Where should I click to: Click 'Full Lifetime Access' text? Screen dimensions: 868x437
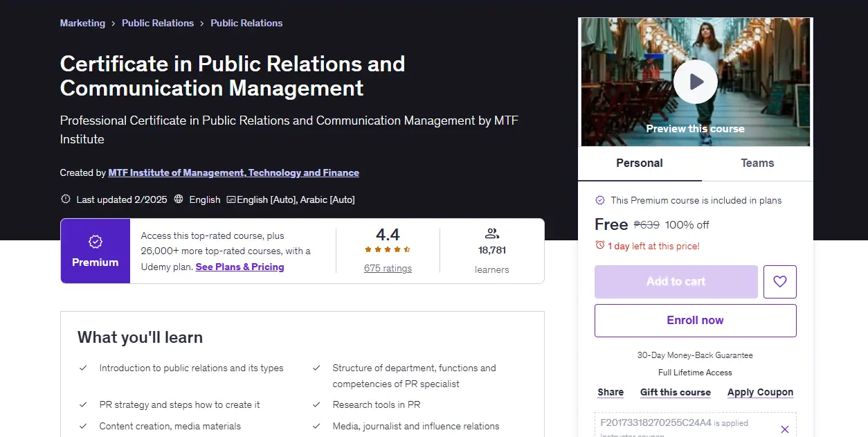coord(695,373)
